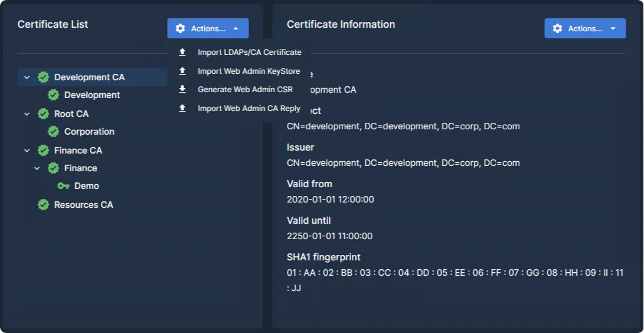Click verified badge icon of Finance certificate
The width and height of the screenshot is (644, 333).
[53, 168]
